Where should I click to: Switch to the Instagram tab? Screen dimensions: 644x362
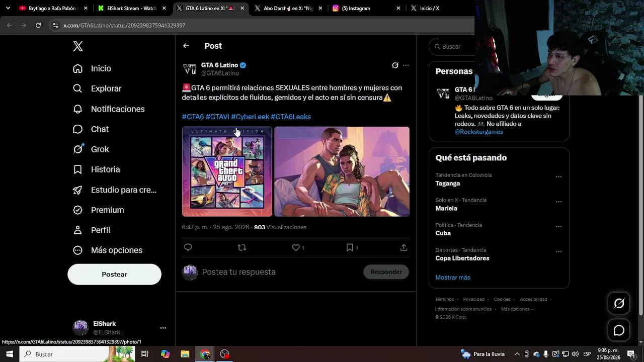coord(367,8)
